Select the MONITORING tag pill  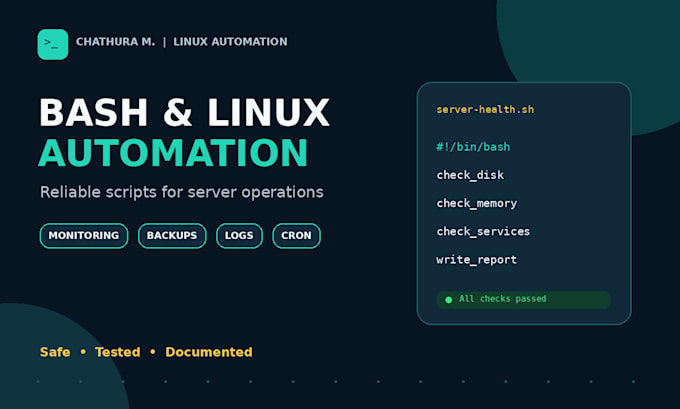coord(84,236)
